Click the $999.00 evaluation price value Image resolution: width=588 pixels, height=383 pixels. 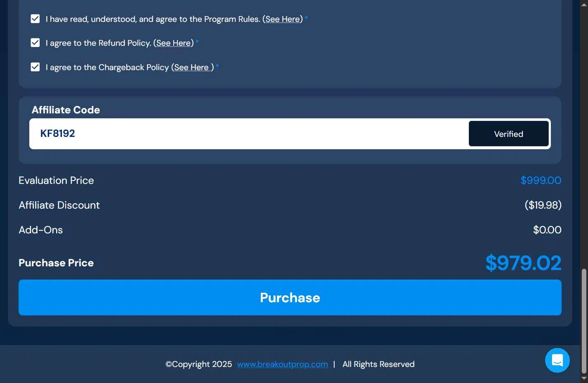point(541,180)
